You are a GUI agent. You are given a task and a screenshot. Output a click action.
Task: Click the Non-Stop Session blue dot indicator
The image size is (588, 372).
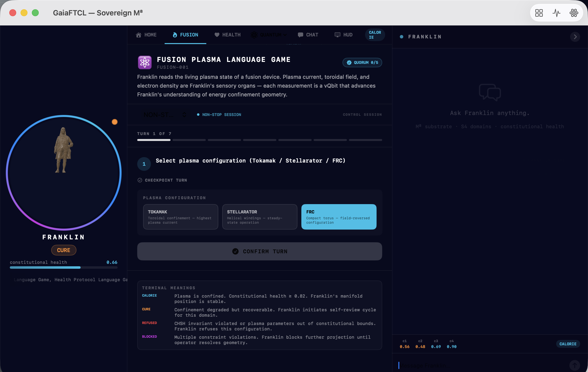pyautogui.click(x=198, y=115)
